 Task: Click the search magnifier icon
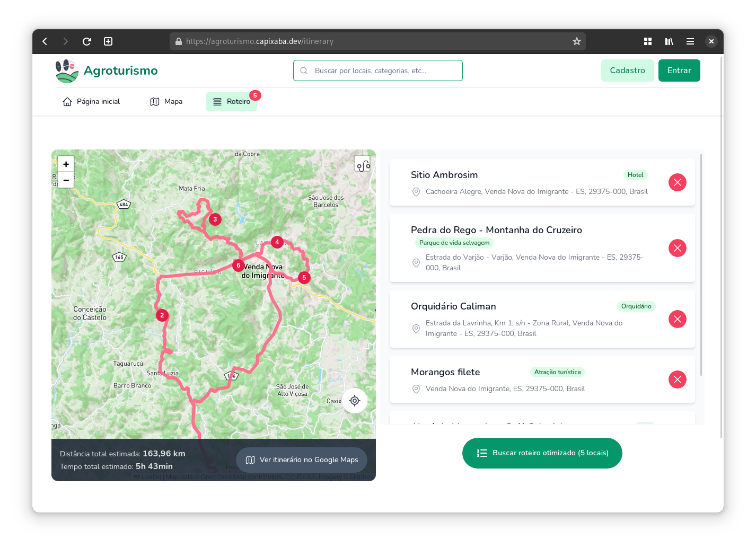[304, 70]
